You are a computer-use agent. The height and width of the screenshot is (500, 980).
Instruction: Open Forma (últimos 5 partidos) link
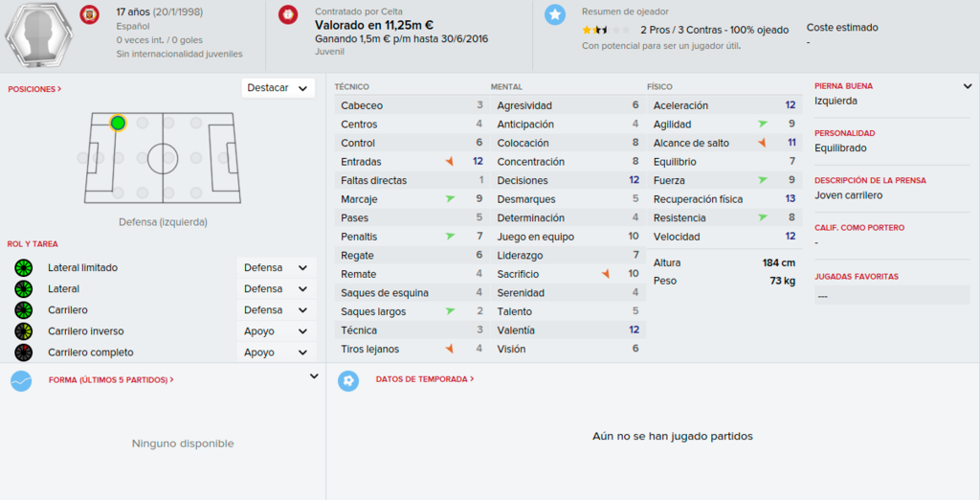tap(111, 380)
